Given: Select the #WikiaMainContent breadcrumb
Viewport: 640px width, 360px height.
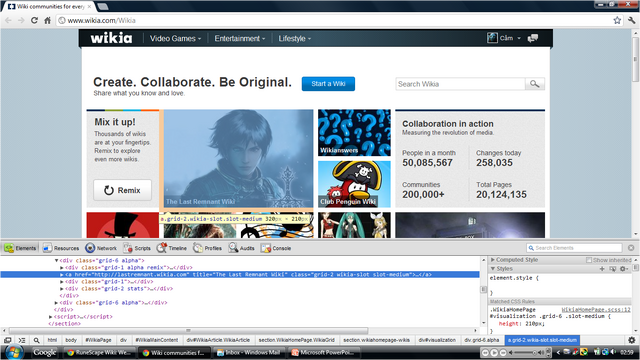Looking at the screenshot, I should 157,340.
